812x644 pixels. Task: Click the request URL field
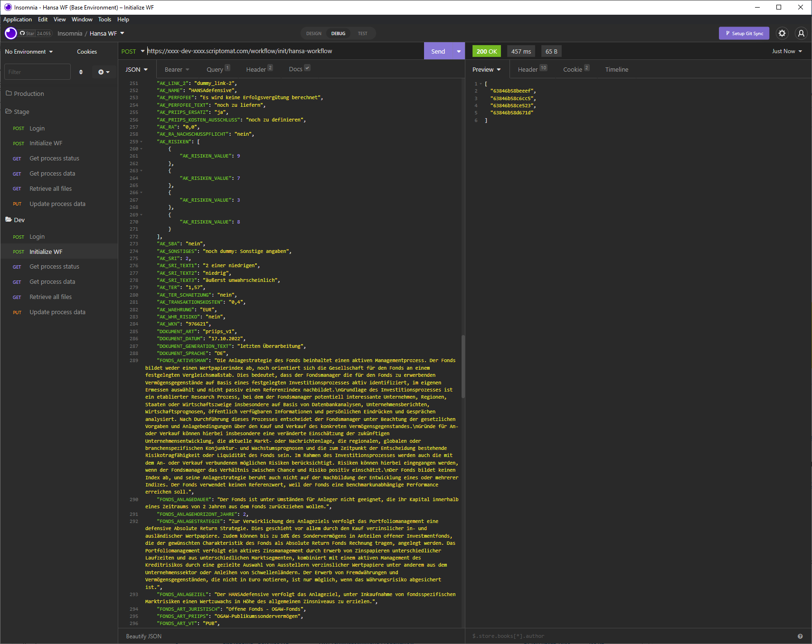(x=284, y=51)
